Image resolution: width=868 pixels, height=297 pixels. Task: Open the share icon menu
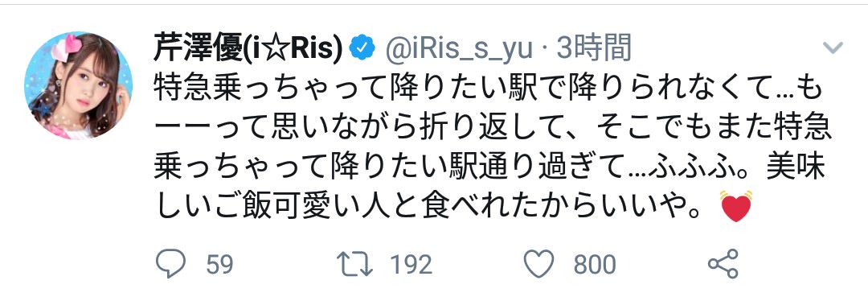tap(723, 264)
